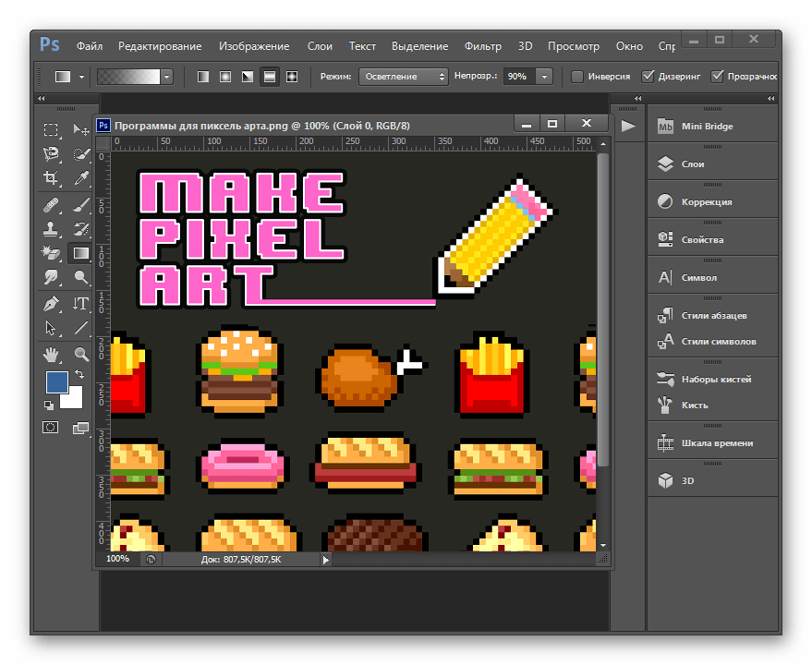Screen dimensions: 812x665
Task: Select the Brush tool
Action: coord(80,205)
